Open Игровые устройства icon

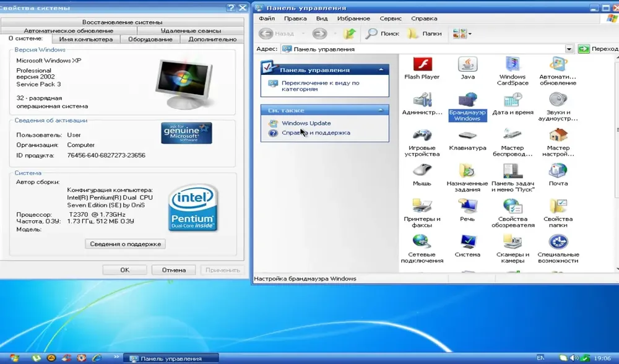point(422,142)
